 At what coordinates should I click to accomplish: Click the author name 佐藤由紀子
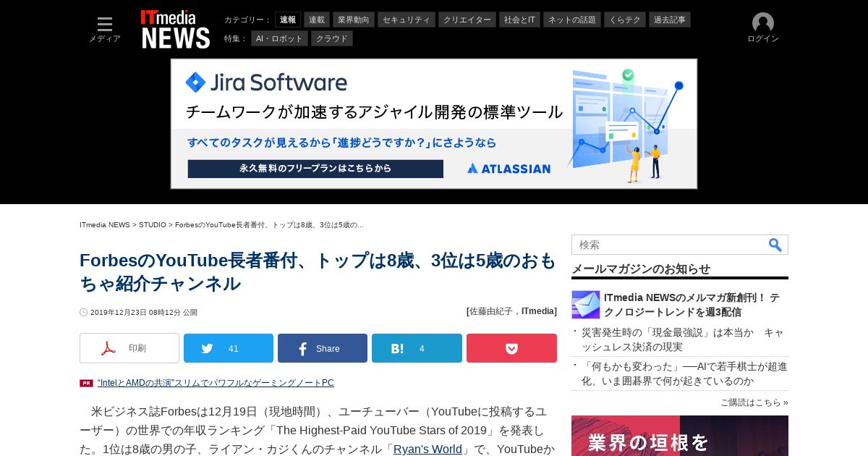pyautogui.click(x=493, y=311)
